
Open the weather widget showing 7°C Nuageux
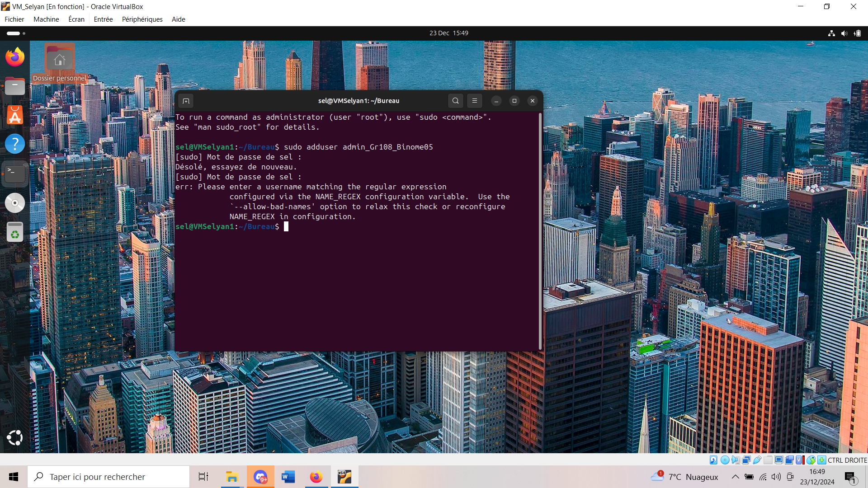coord(684,477)
